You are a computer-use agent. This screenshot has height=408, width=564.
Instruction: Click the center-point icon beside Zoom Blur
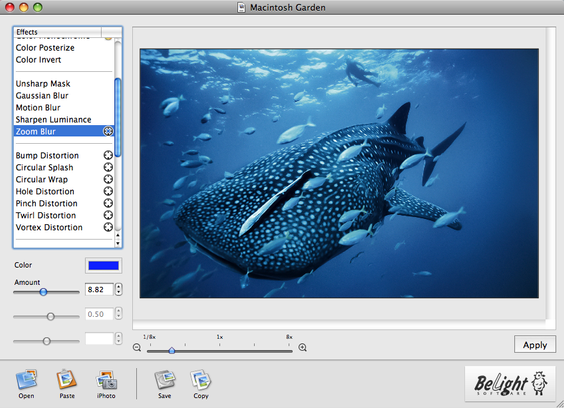point(108,131)
